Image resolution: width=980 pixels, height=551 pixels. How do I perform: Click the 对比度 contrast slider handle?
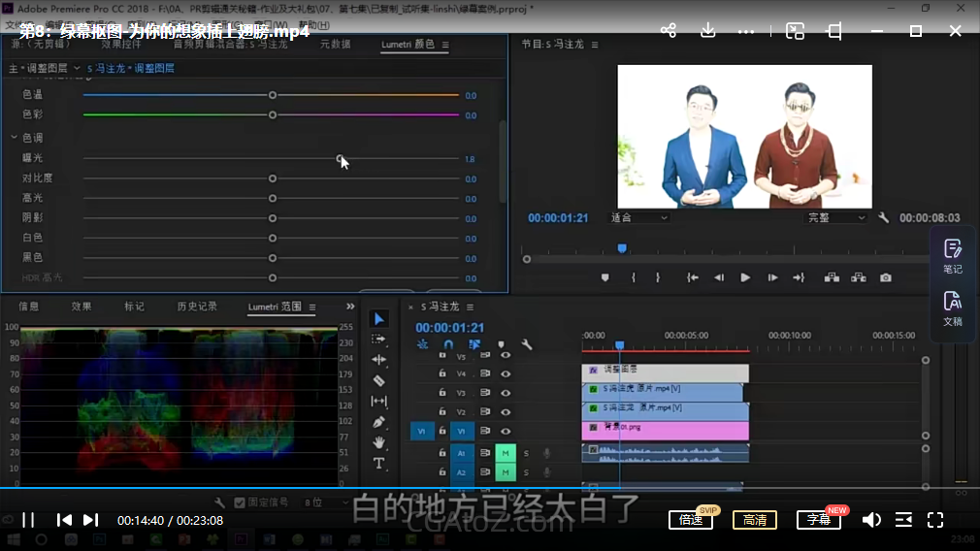pyautogui.click(x=273, y=178)
